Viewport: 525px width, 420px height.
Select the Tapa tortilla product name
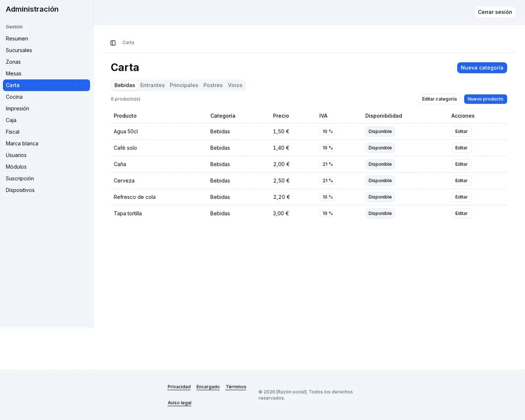[x=128, y=213]
